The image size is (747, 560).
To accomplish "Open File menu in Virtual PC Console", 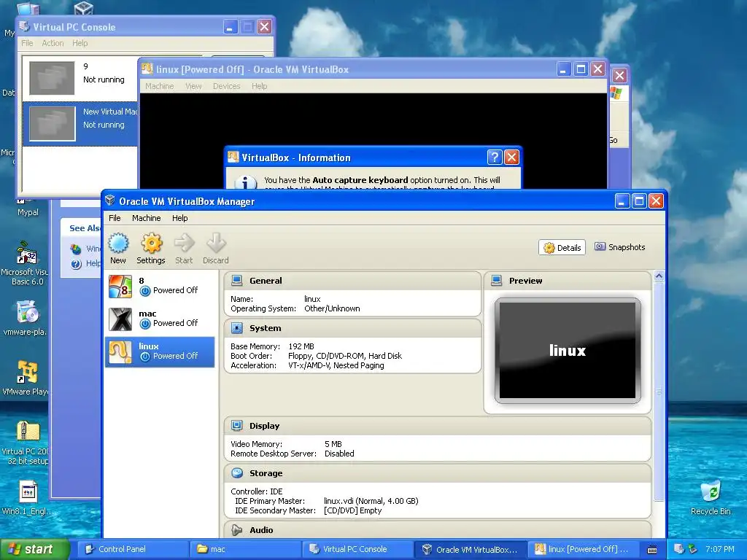I will [27, 43].
